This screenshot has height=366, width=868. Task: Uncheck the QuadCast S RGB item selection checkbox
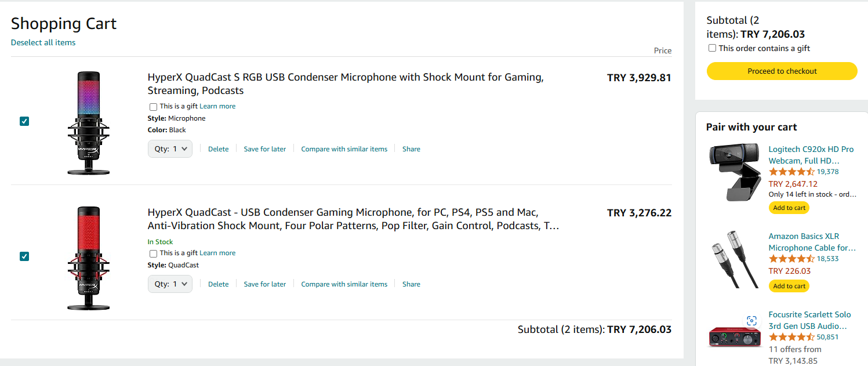coord(24,121)
